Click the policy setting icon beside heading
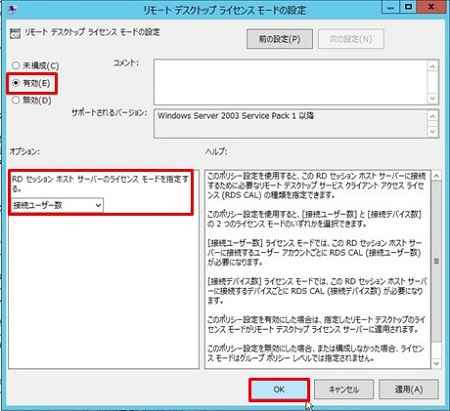Viewport: 450px width, 411px height. pos(15,33)
